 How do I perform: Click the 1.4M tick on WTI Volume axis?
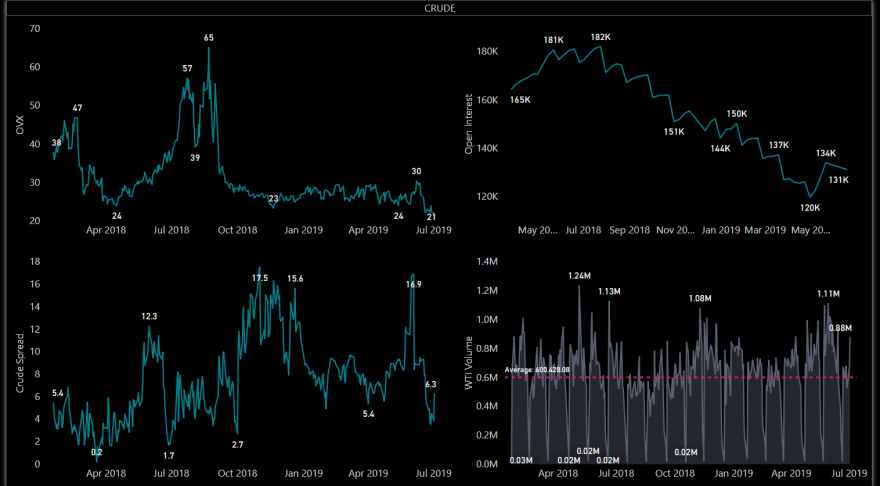point(487,262)
